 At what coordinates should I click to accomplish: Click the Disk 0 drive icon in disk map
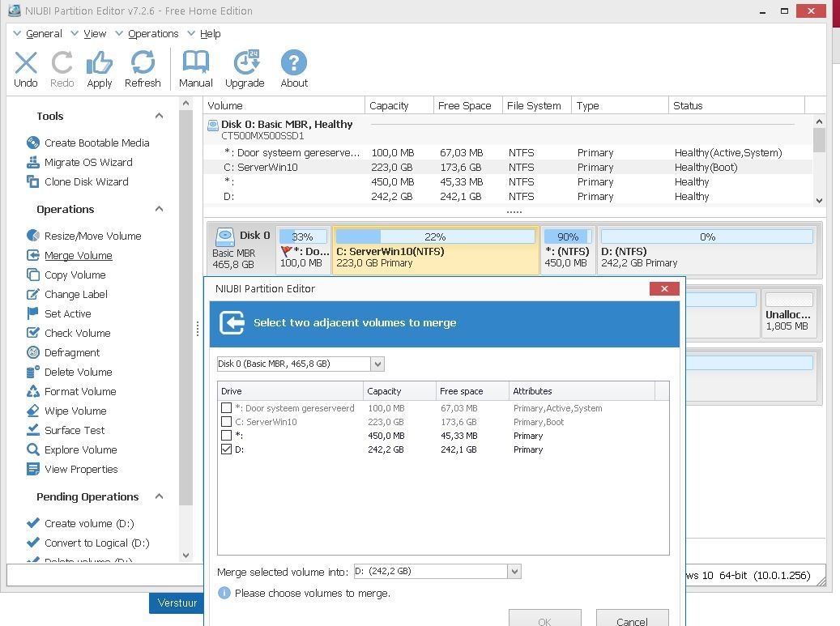point(225,236)
